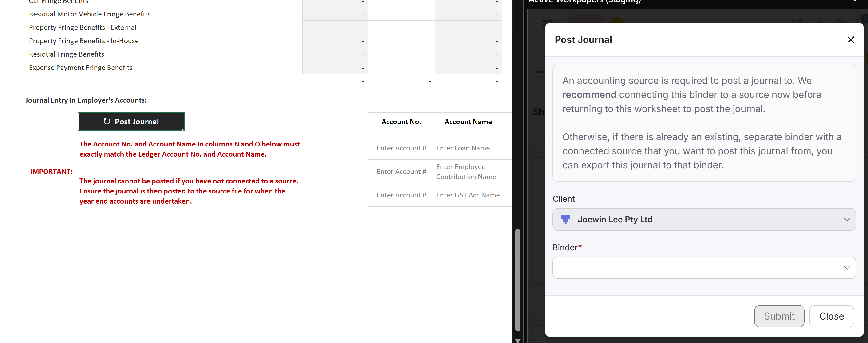868x343 pixels.
Task: Click Enter Account # beside GST Acc Name
Action: tap(401, 195)
